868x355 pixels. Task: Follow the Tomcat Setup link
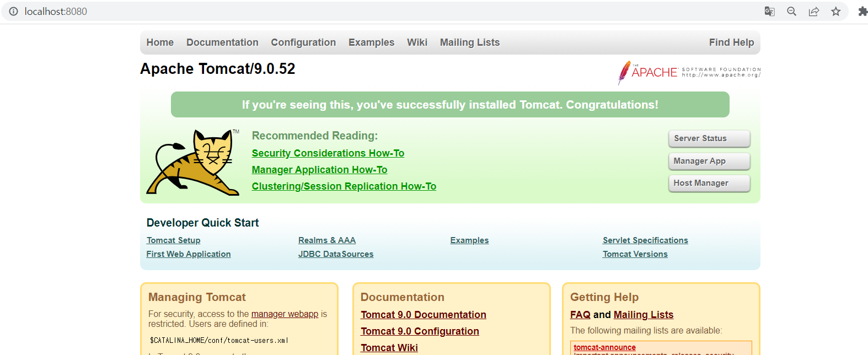pos(173,240)
